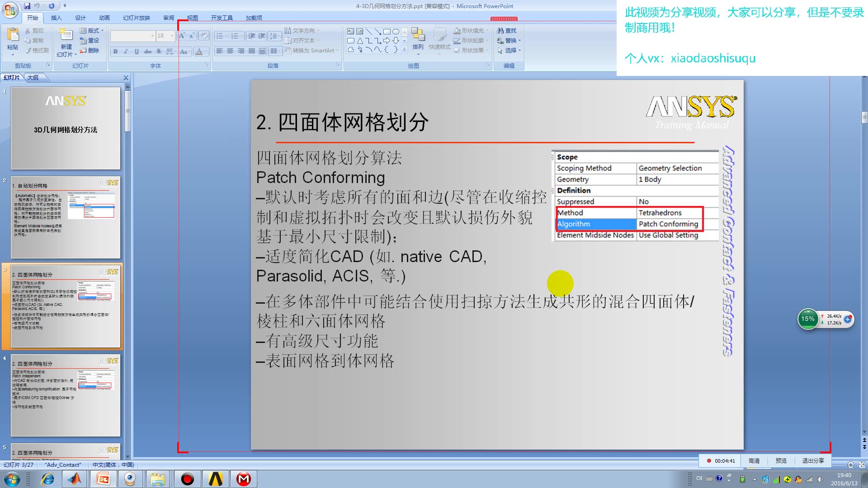Toggle underline formatting

point(136,51)
